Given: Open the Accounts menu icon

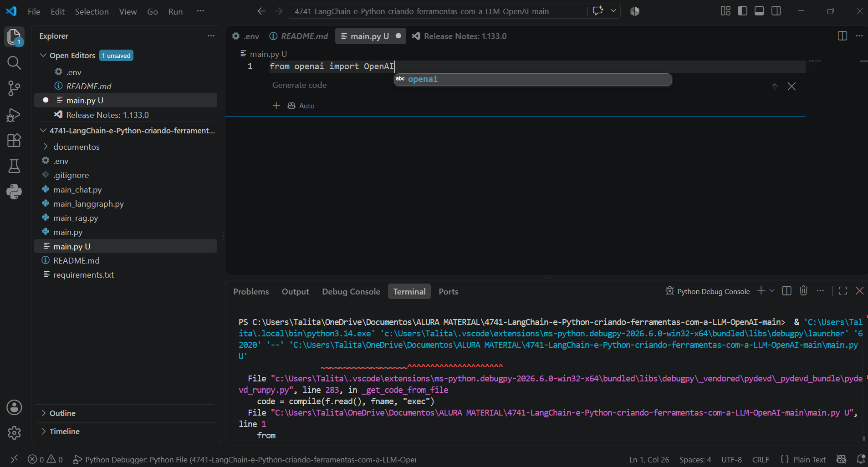Looking at the screenshot, I should [x=14, y=407].
